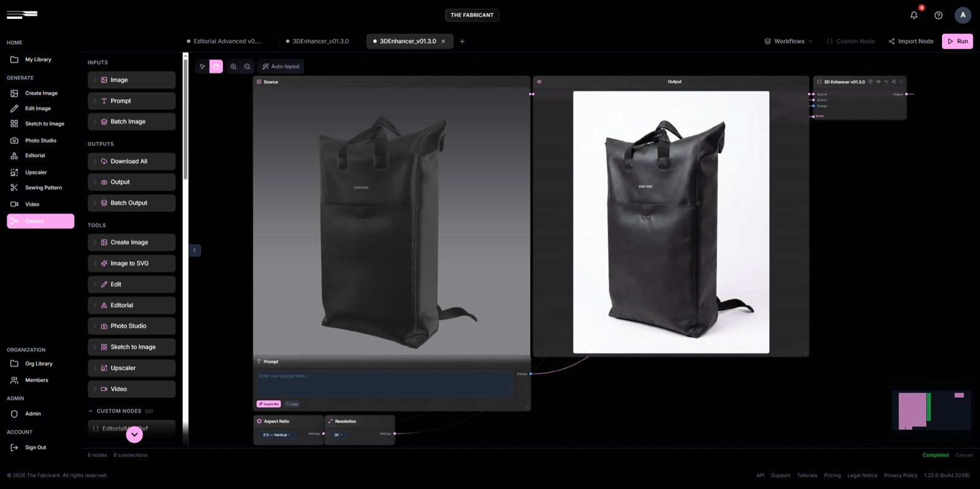Open Create Image in the Generate section
980x489 pixels.
coord(41,93)
